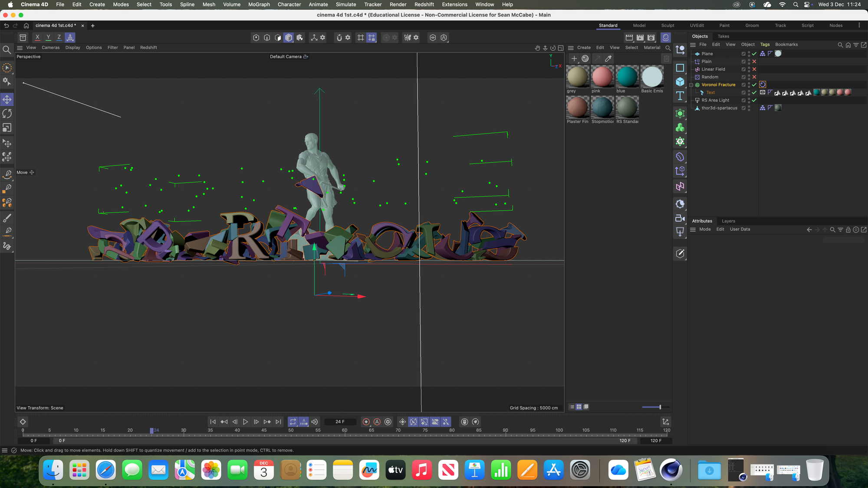Open the MoGraph menu

[259, 4]
